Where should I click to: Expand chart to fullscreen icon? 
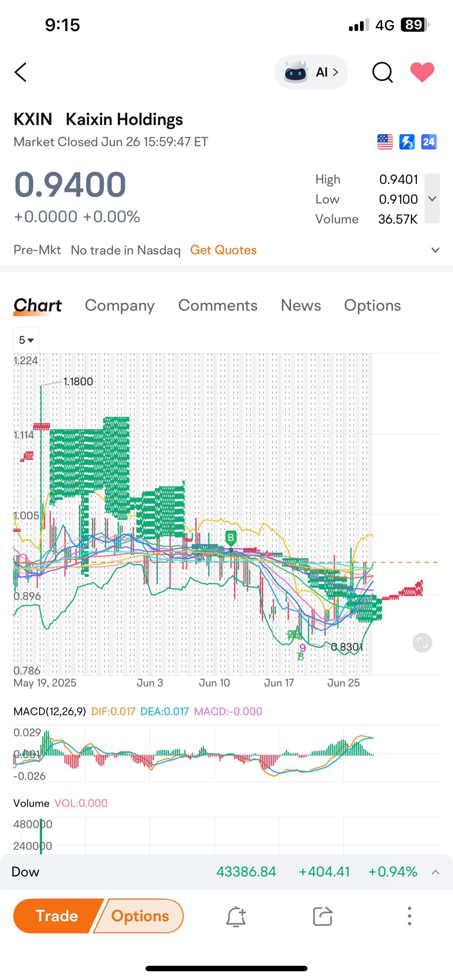[422, 643]
